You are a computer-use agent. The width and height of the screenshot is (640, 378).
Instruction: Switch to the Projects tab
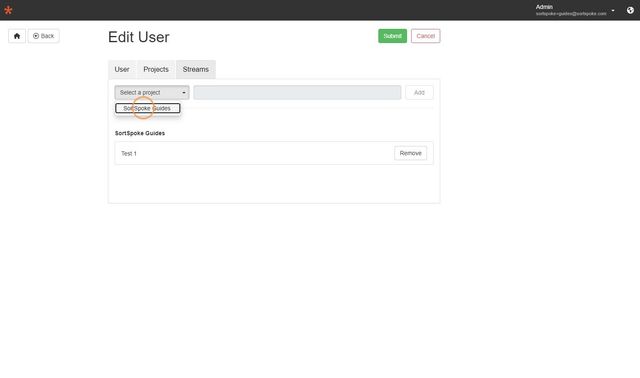(x=156, y=69)
